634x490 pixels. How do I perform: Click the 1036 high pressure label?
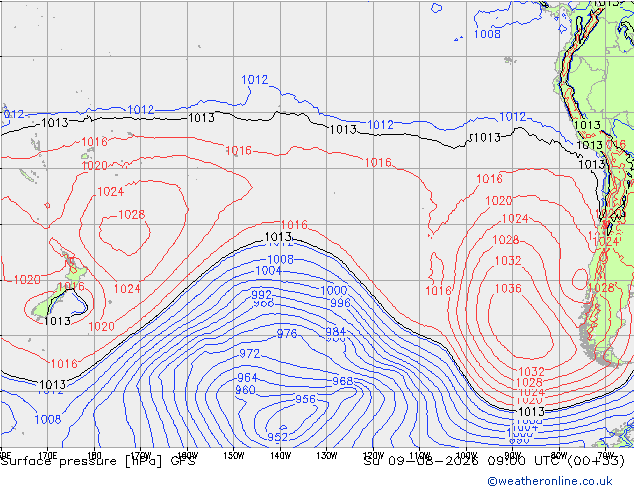pyautogui.click(x=508, y=288)
